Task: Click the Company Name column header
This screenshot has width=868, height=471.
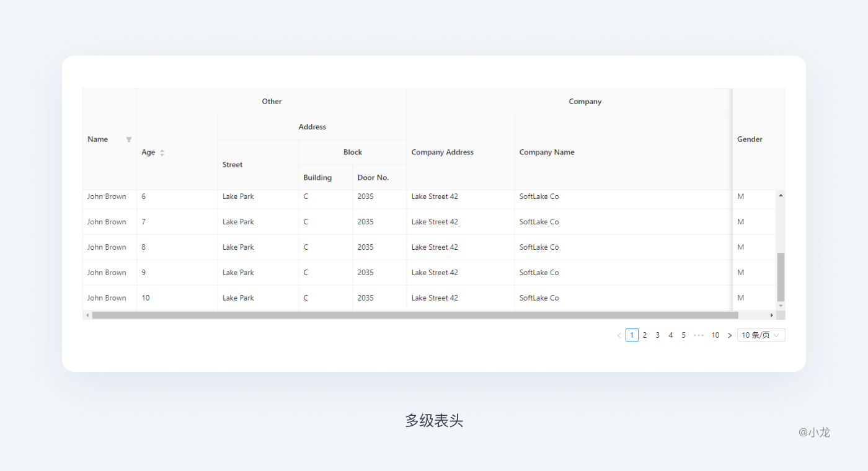Action: (x=547, y=152)
